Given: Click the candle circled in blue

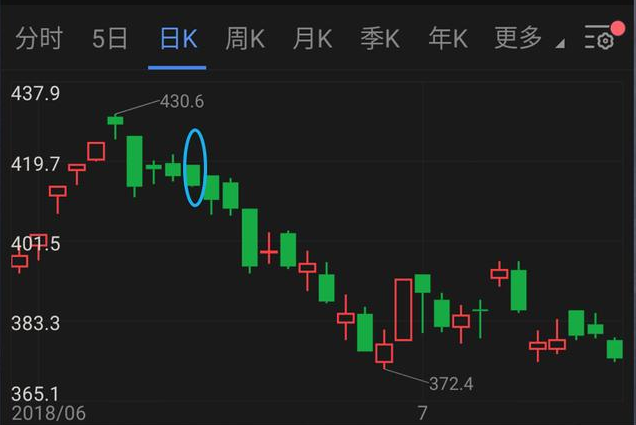Looking at the screenshot, I should [193, 175].
